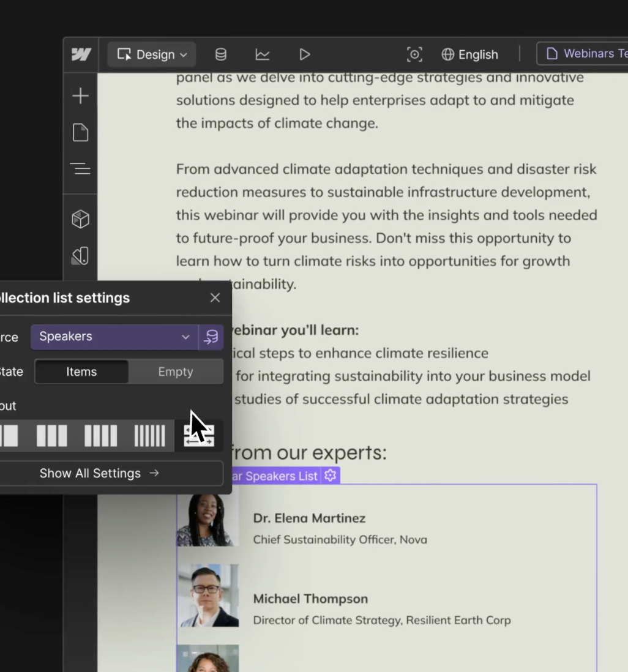
Task: Click "Chief Sustainability Officer, Nova" text
Action: click(340, 540)
